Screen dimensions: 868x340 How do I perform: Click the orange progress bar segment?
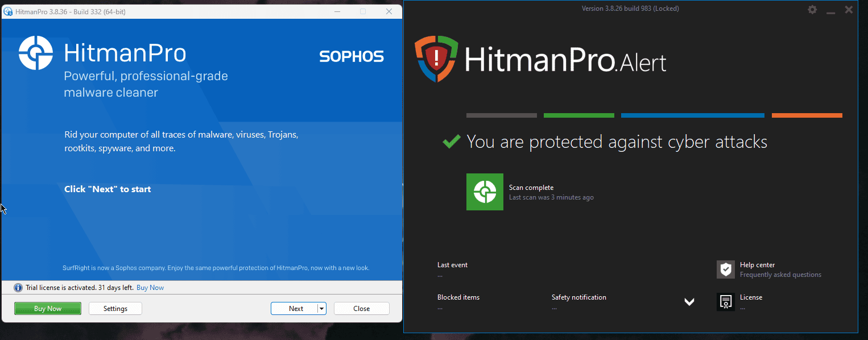[x=807, y=115]
